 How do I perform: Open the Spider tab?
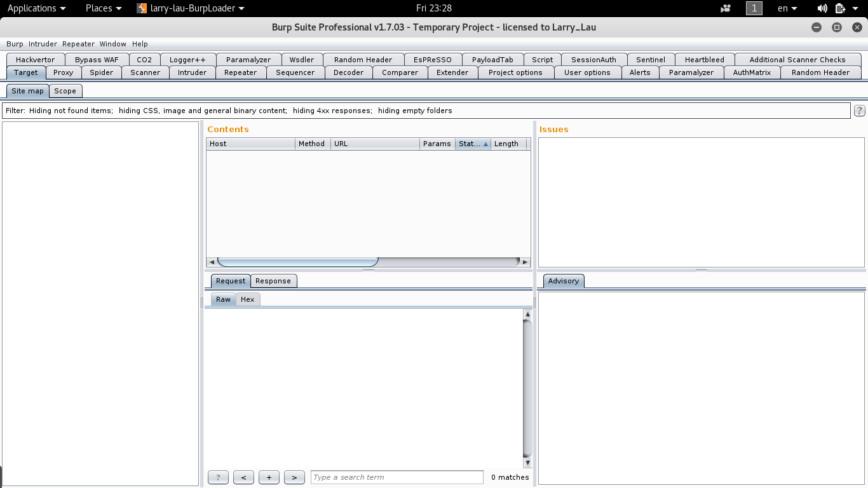[101, 72]
